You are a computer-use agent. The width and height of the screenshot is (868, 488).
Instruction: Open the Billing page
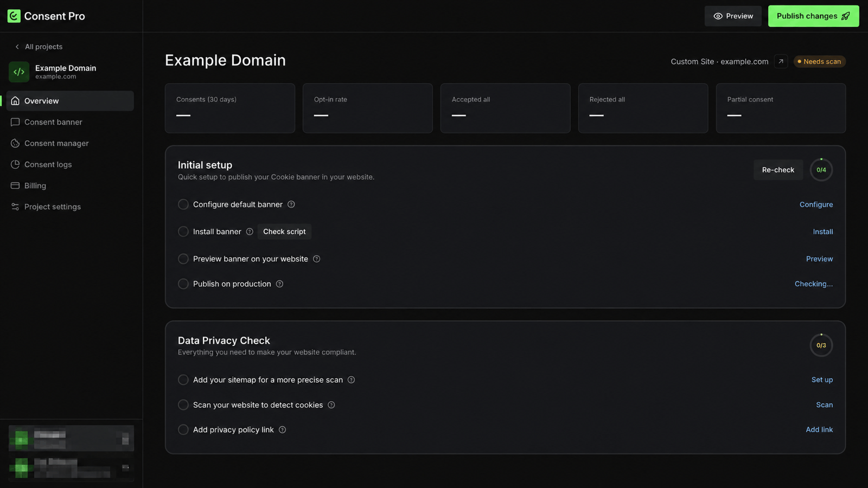tap(70, 185)
